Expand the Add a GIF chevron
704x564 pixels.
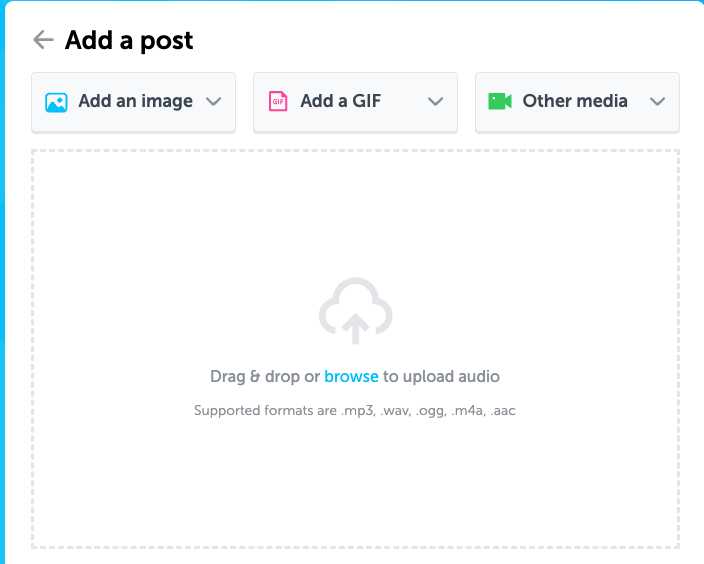pyautogui.click(x=436, y=101)
